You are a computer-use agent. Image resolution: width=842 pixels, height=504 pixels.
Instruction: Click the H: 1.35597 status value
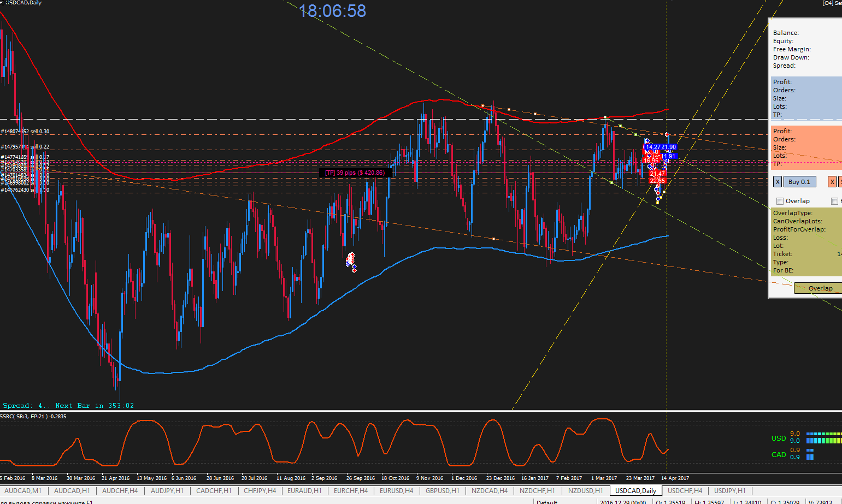click(x=709, y=502)
